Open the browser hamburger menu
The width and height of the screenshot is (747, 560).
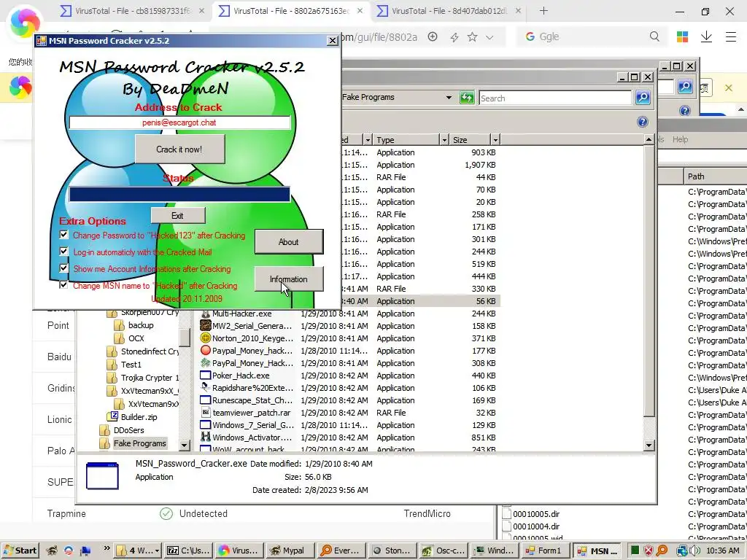(x=731, y=36)
